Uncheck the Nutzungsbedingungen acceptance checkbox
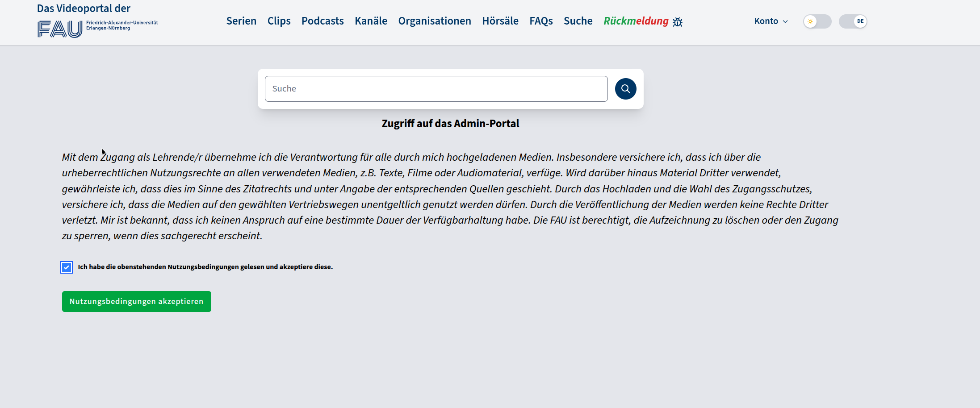The image size is (980, 408). [x=67, y=267]
